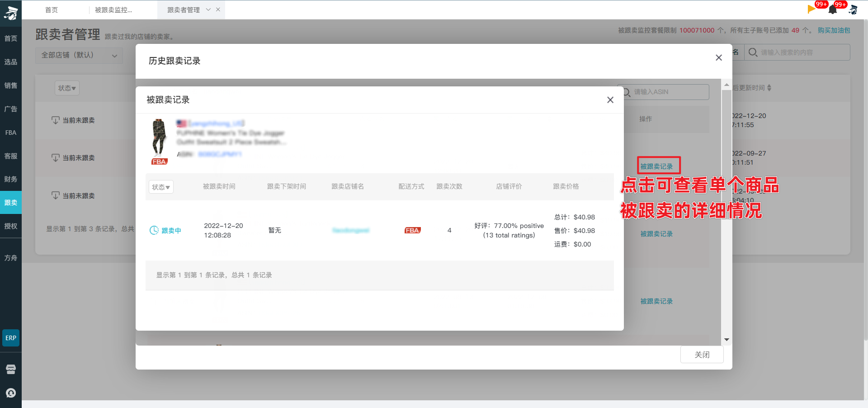This screenshot has height=408, width=868.
Task: Click the app logo in sidebar top
Action: 11,13
